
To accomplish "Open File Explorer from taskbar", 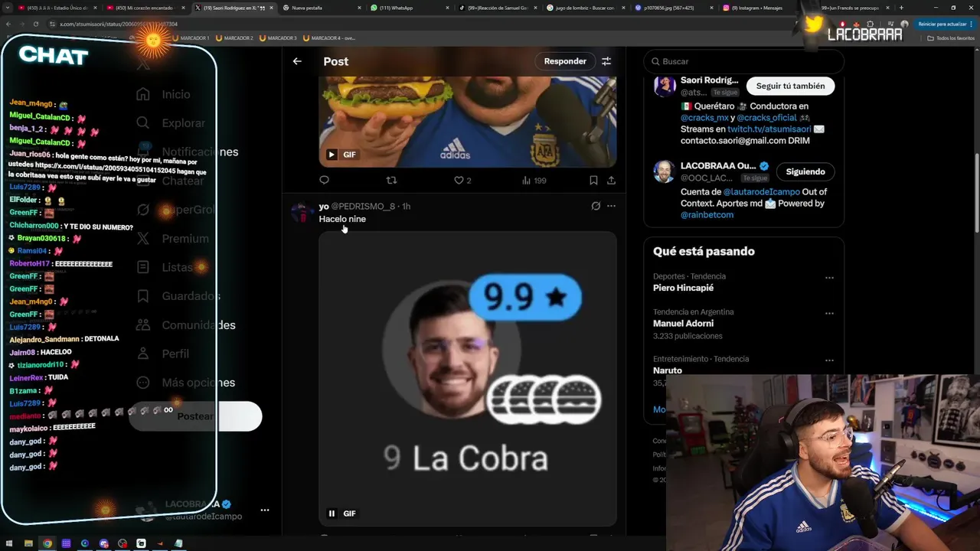I will tap(28, 543).
